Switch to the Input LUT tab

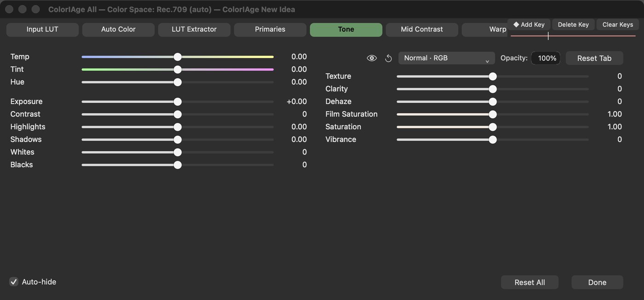(42, 29)
